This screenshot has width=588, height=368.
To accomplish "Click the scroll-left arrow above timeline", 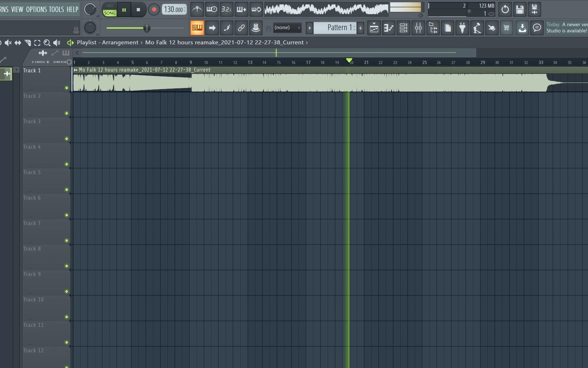I will coord(77,53).
